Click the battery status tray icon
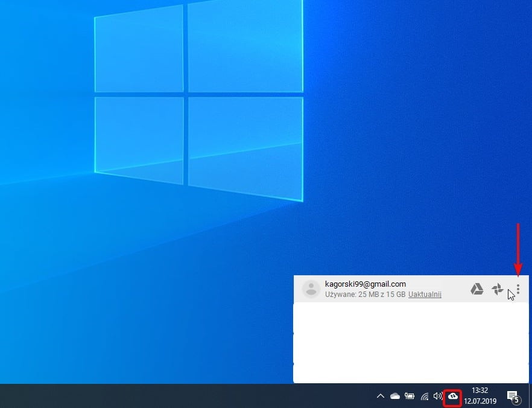Image resolution: width=532 pixels, height=408 pixels. tap(410, 396)
